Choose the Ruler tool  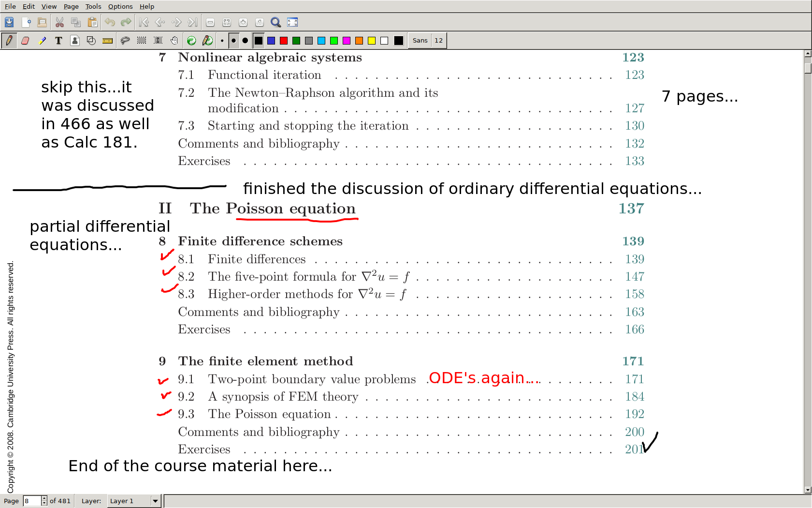(107, 41)
